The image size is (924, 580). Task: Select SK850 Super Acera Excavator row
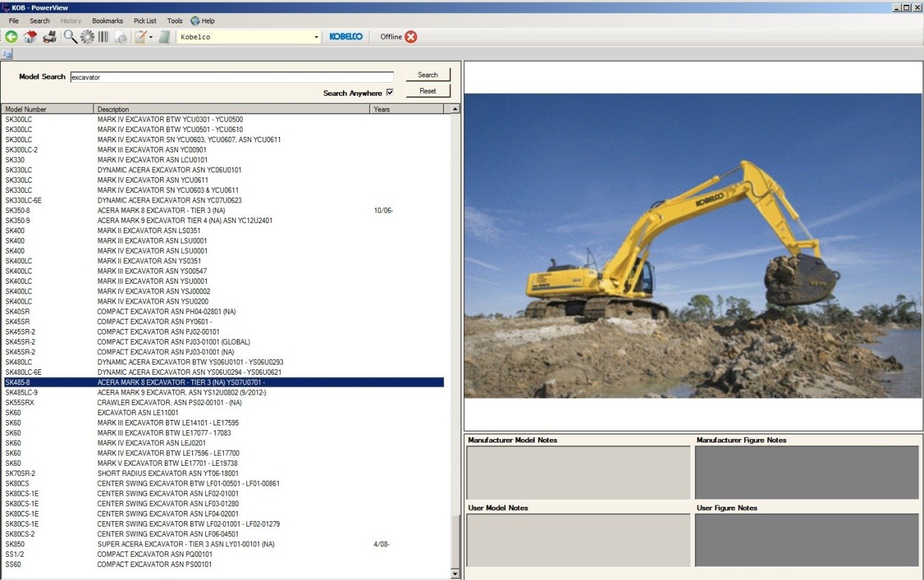coord(223,544)
